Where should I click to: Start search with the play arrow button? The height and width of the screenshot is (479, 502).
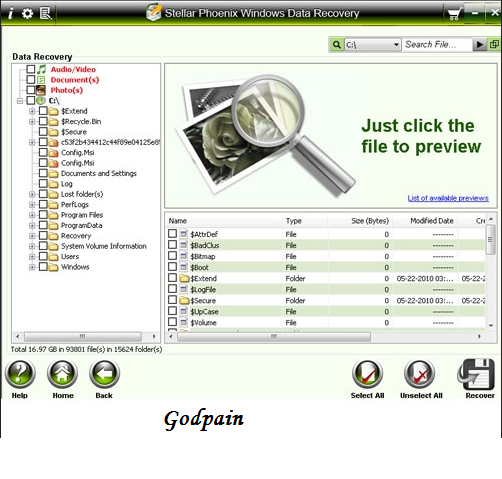[479, 44]
